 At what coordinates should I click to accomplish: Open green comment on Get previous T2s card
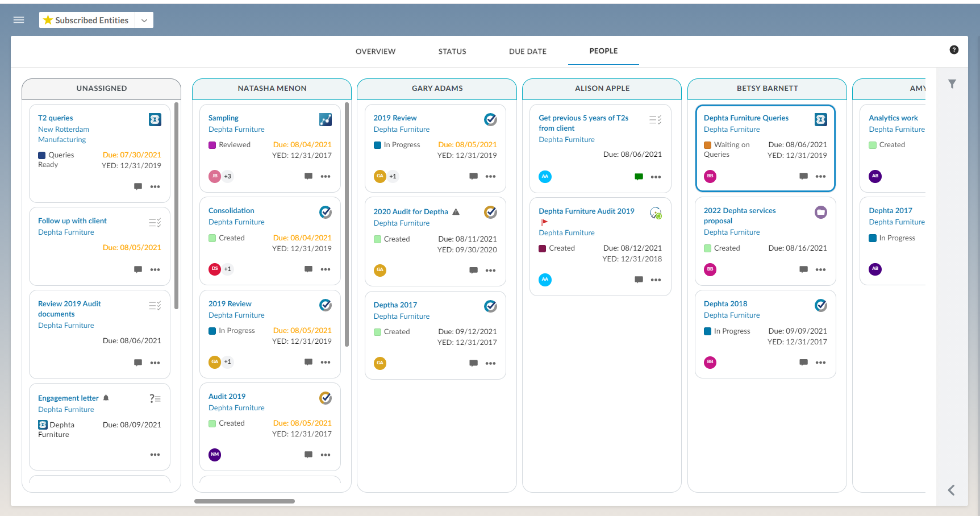(639, 177)
